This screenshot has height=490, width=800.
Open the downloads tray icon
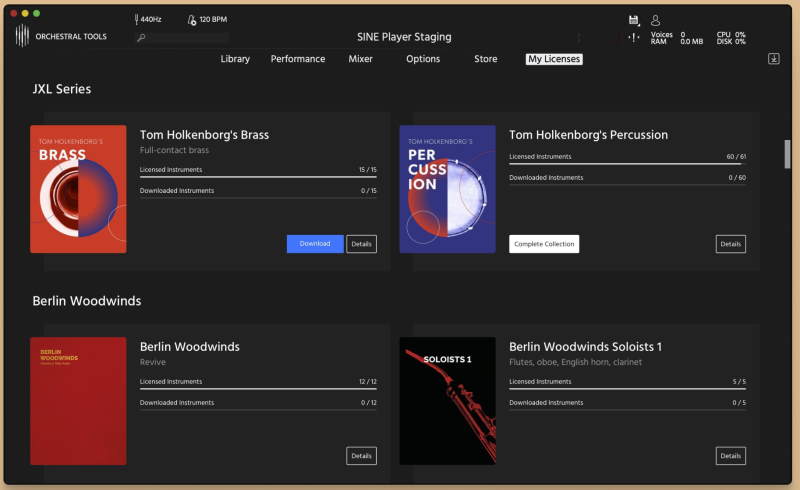[773, 59]
